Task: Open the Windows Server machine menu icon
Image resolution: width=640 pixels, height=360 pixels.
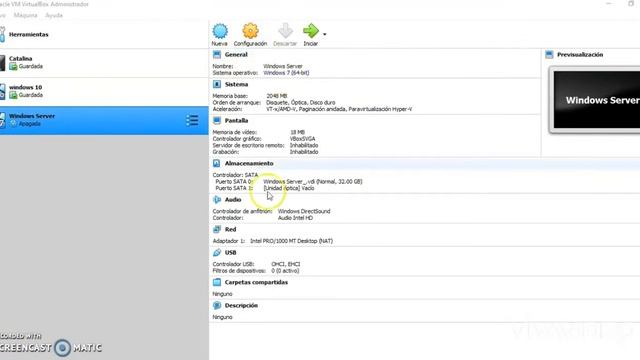Action: coord(192,120)
